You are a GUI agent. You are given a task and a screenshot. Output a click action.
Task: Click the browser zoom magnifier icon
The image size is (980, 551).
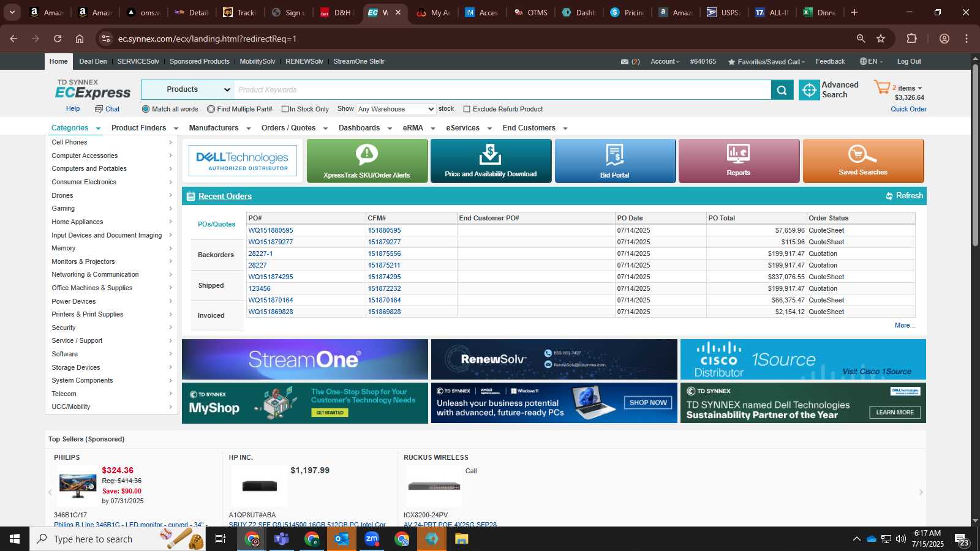pos(861,39)
